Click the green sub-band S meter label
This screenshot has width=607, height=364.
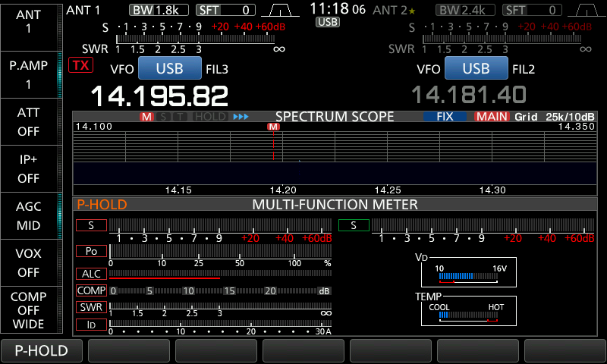(354, 225)
